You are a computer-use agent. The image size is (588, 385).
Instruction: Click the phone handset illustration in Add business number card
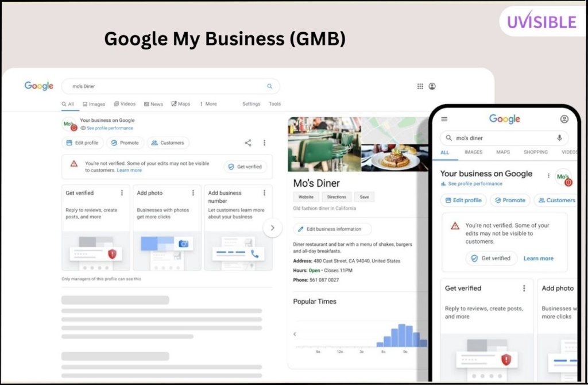254,254
